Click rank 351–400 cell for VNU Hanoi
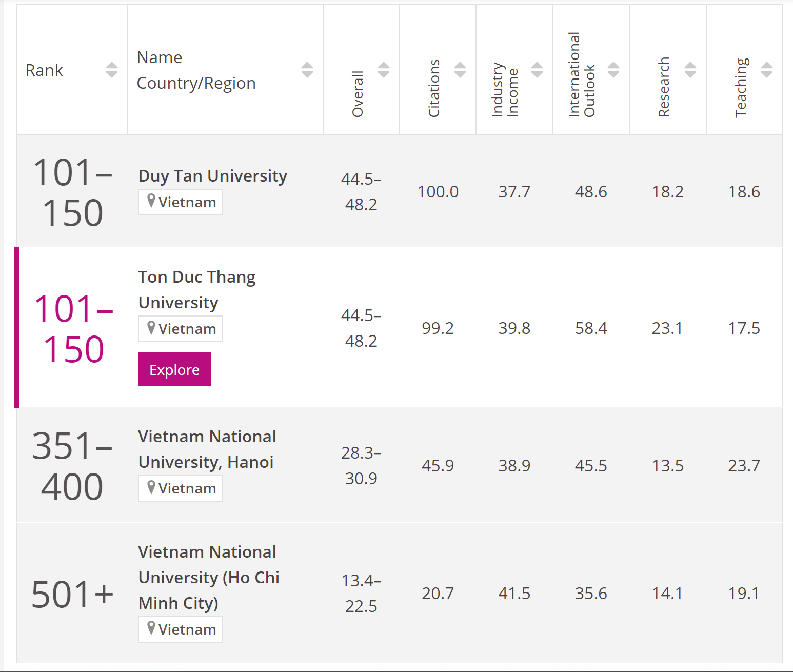 (72, 466)
